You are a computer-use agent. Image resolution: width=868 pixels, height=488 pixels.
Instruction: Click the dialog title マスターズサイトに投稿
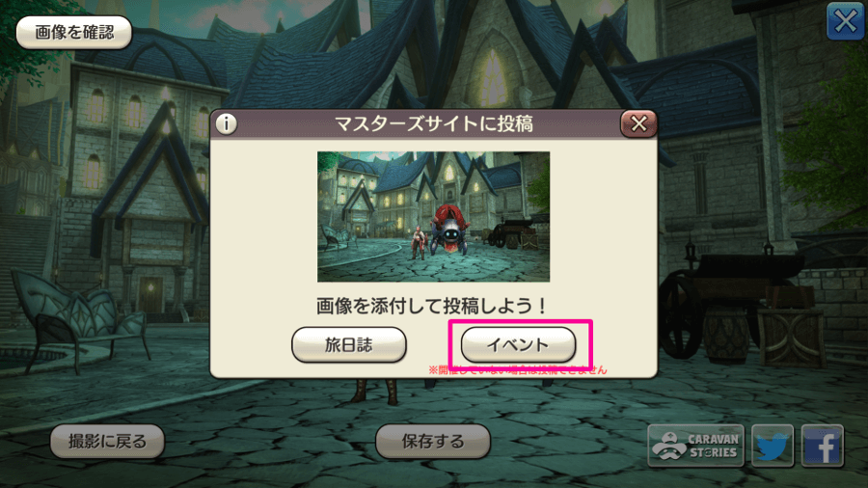[x=433, y=123]
